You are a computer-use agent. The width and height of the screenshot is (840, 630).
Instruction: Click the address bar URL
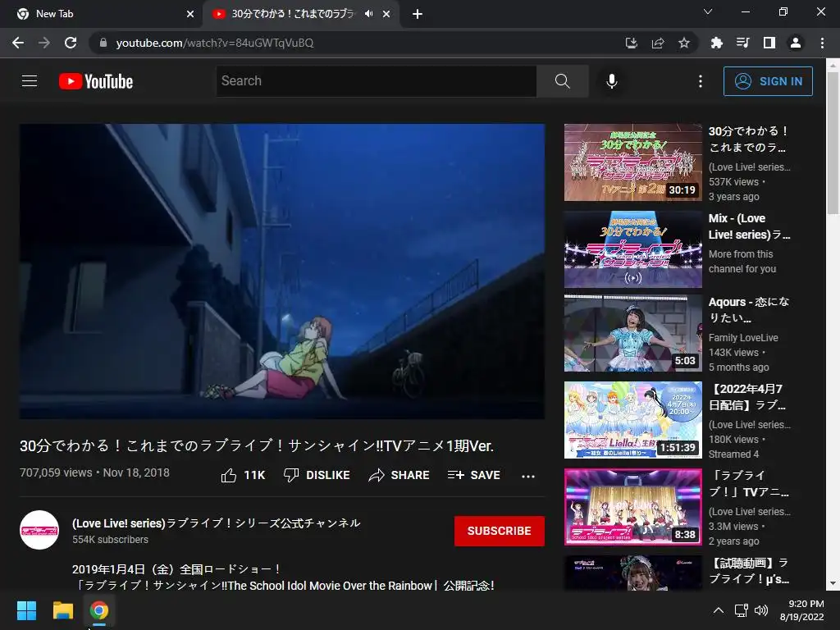coord(215,43)
